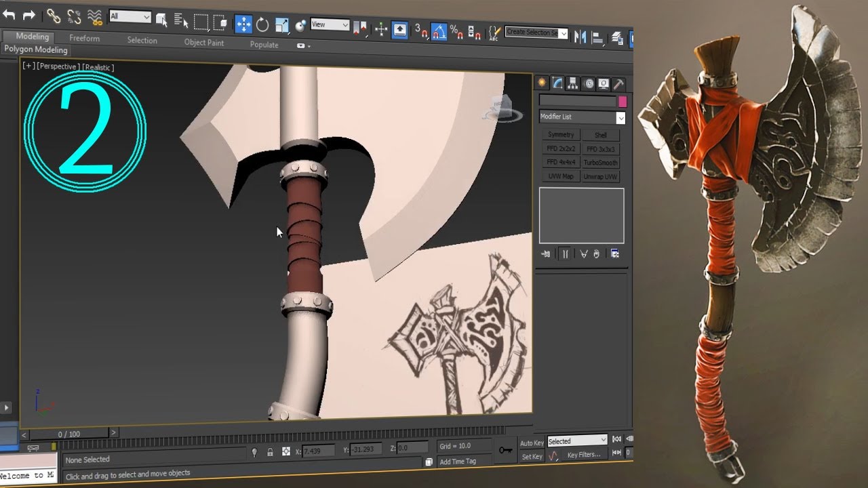Image resolution: width=868 pixels, height=488 pixels.
Task: Click the Unwrap UVW button
Action: 601,176
